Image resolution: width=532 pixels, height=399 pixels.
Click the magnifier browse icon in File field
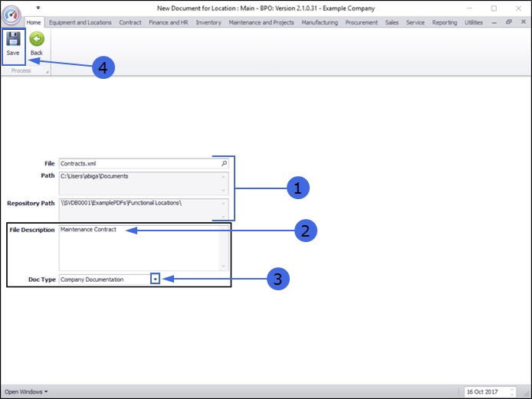(x=224, y=163)
